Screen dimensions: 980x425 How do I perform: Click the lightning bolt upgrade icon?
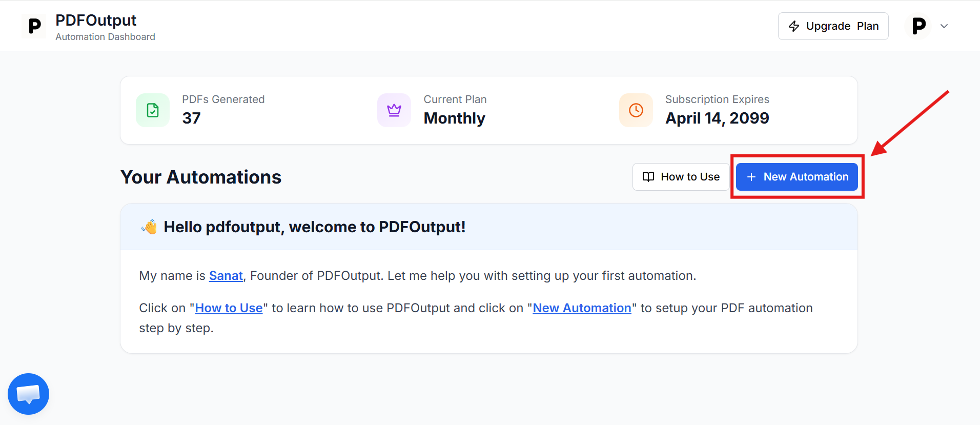click(794, 26)
